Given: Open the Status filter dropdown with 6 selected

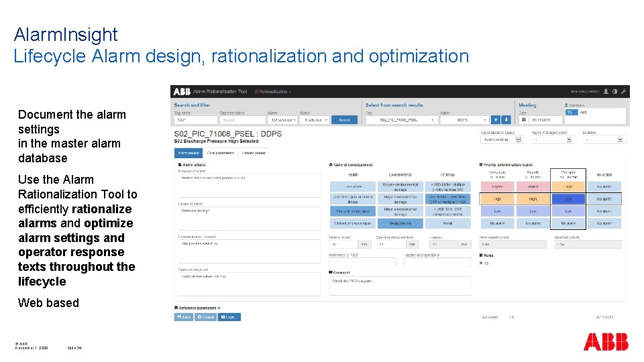Looking at the screenshot, I should (x=315, y=120).
